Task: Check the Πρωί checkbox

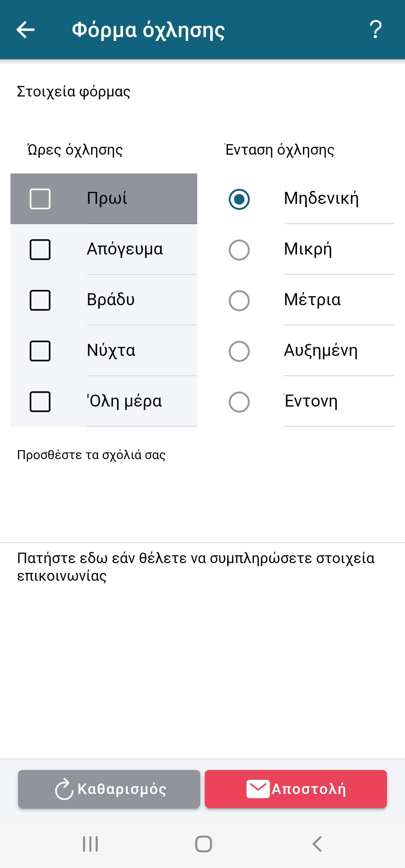Action: point(40,199)
